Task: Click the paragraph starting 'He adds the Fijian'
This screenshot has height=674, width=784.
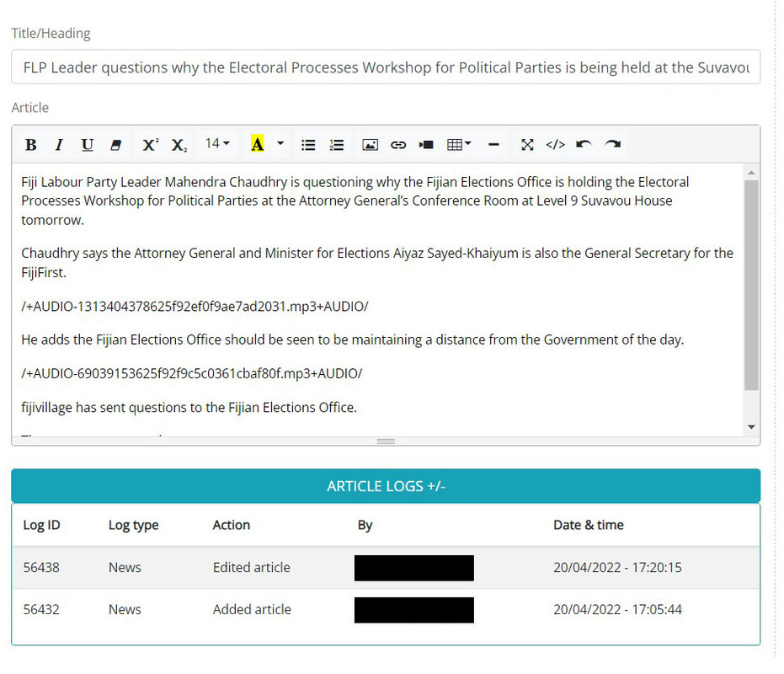Action: pos(353,340)
